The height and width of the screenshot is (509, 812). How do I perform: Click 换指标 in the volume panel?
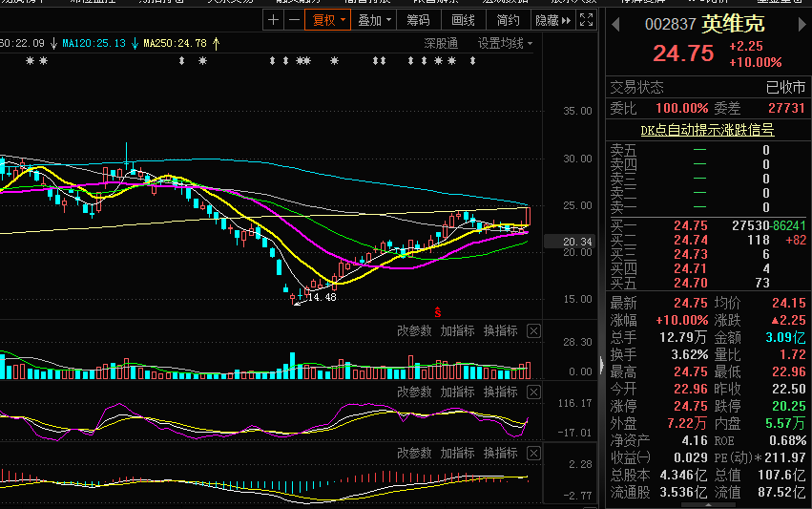(x=500, y=330)
